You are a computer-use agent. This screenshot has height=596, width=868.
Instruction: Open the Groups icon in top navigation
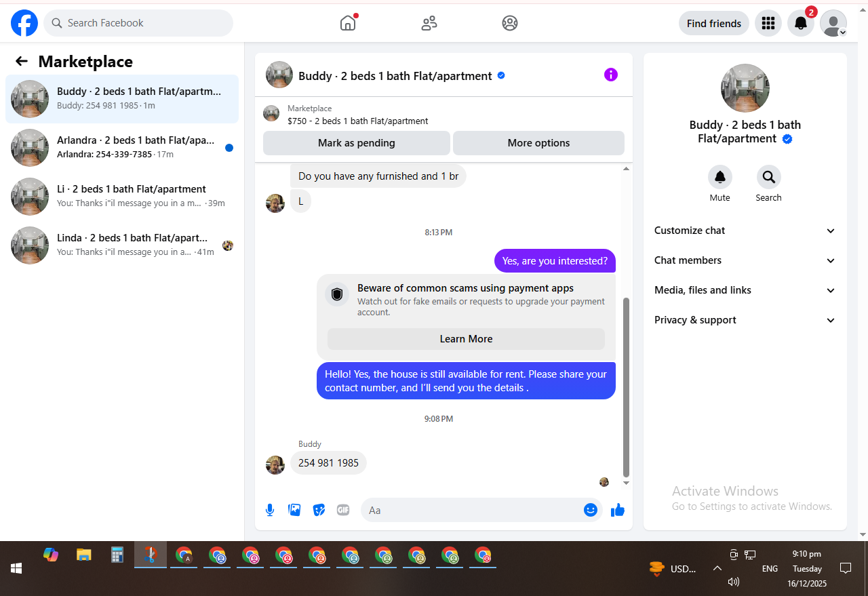(x=510, y=23)
